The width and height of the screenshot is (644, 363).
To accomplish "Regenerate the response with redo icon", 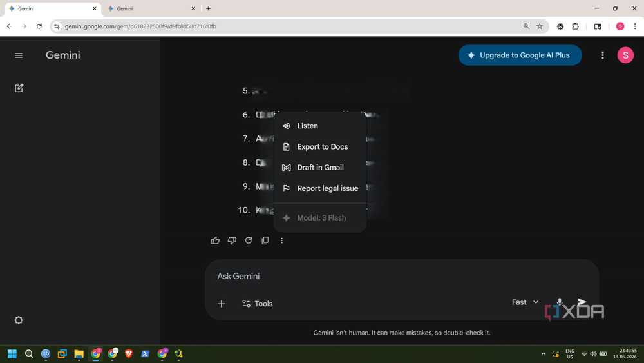I will tap(249, 240).
